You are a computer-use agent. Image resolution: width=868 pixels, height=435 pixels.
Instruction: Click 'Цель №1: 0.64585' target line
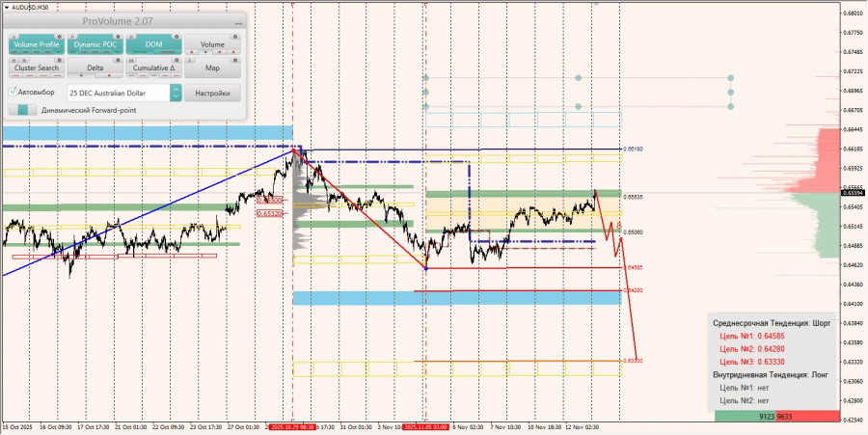751,336
